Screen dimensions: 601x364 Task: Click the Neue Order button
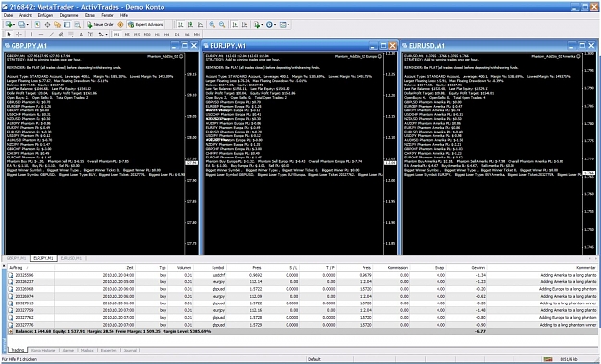point(100,25)
